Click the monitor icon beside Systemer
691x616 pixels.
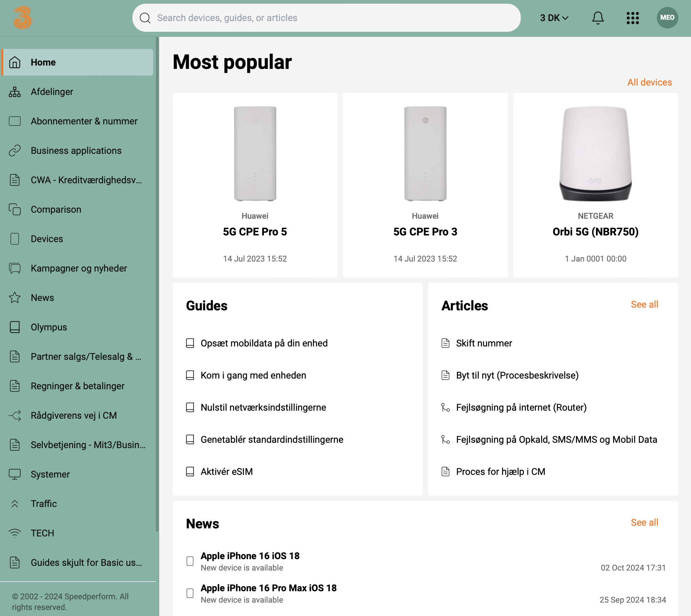coord(15,474)
